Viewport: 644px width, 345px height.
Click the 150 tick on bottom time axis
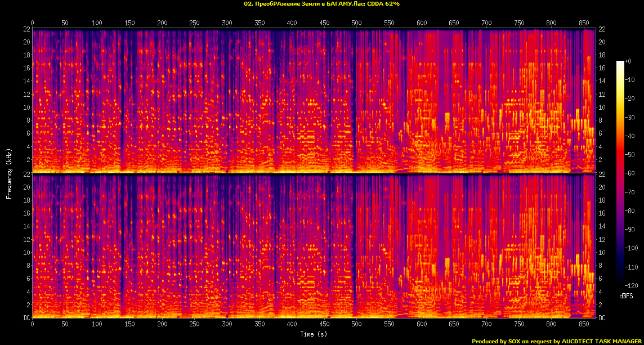click(129, 324)
